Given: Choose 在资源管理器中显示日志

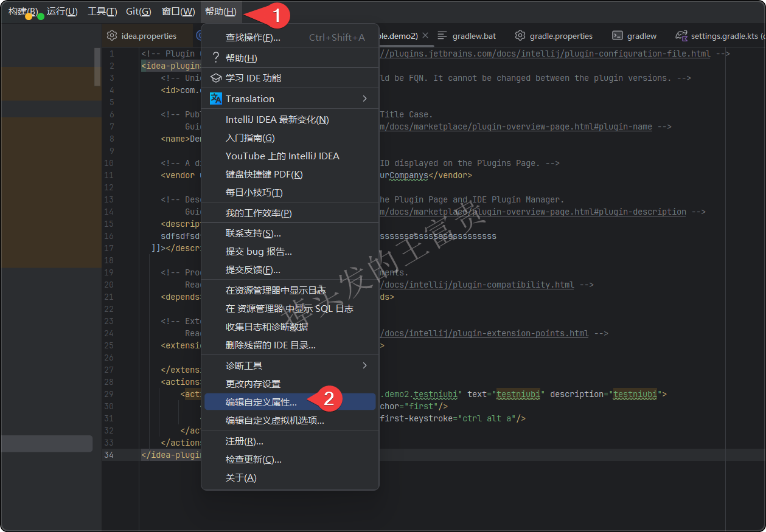Looking at the screenshot, I should (290, 291).
